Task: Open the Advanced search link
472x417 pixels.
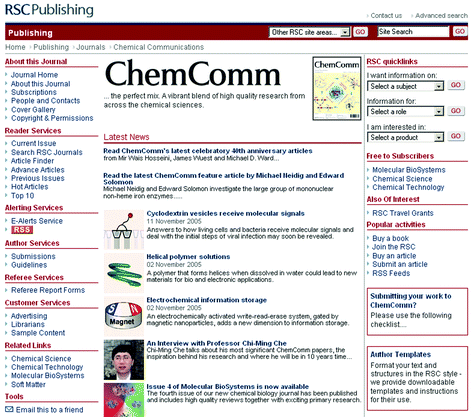Action: coord(441,16)
